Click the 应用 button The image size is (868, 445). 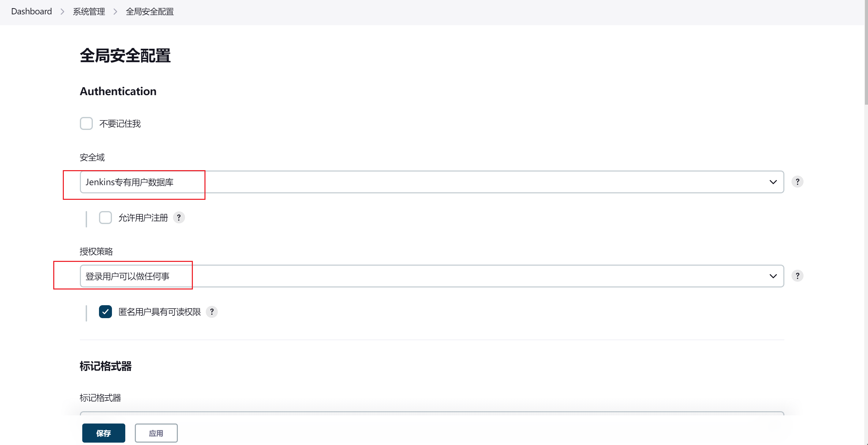tap(156, 433)
